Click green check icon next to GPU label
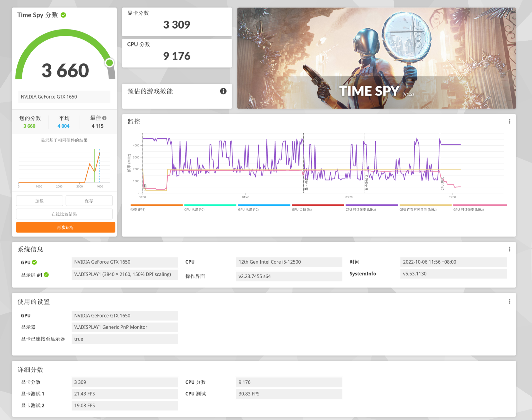532x420 pixels. coord(34,262)
